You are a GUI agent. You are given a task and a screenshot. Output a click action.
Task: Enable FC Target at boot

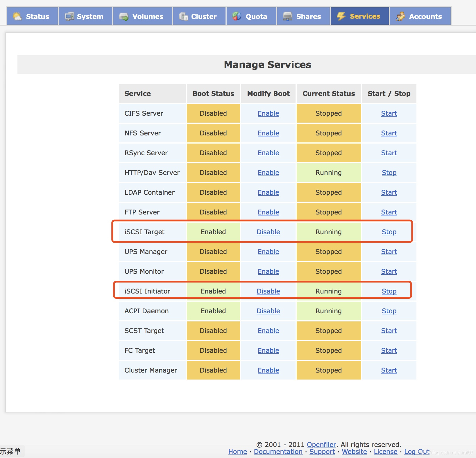[268, 350]
